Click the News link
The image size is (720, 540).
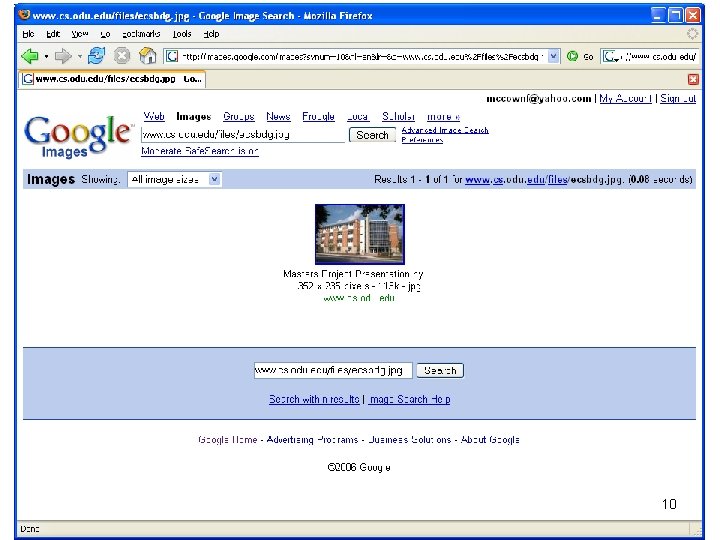click(278, 117)
